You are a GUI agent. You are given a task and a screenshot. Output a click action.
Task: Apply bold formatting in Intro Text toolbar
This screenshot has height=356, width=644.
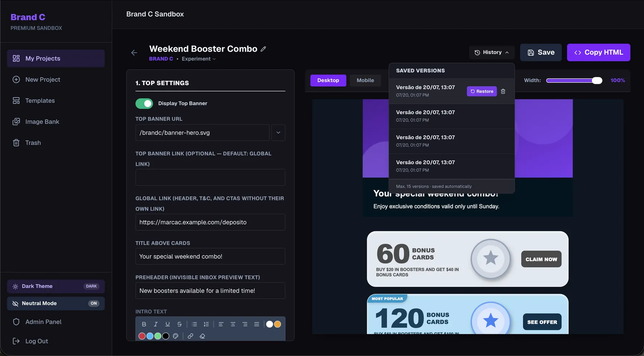(x=144, y=324)
